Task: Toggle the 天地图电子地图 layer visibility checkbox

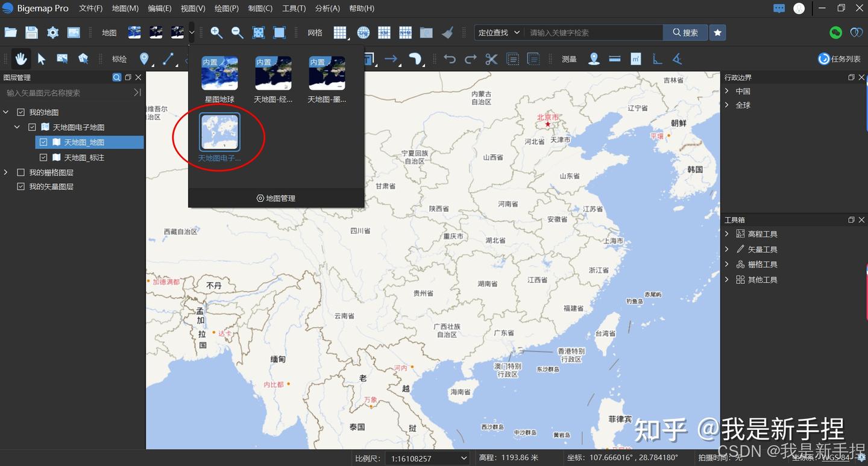Action: 32,127
